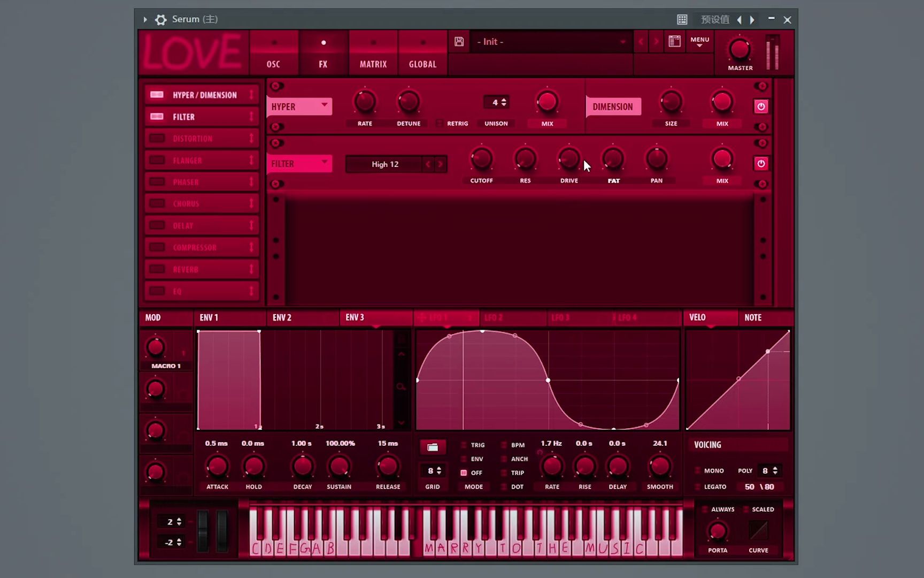The height and width of the screenshot is (578, 924).
Task: Enable the LFO BPM sync checkbox
Action: tap(504, 445)
